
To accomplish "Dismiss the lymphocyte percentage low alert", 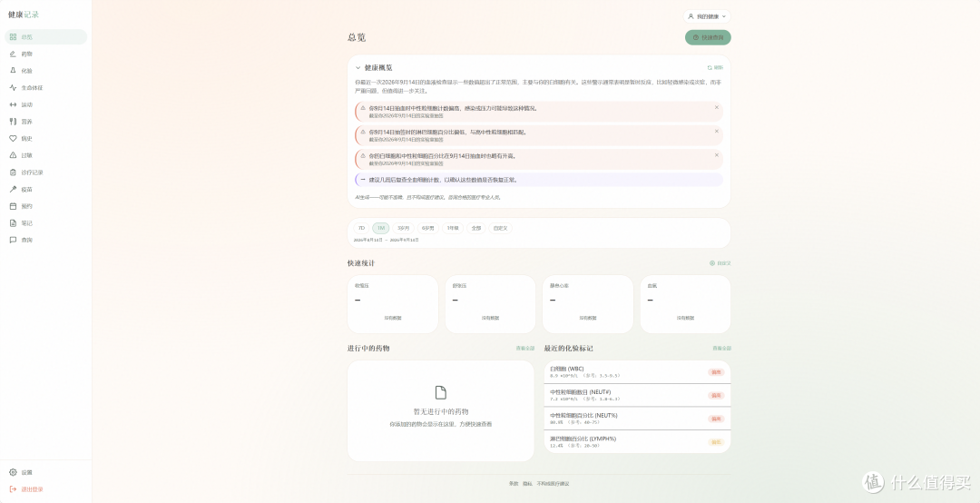I will click(716, 132).
